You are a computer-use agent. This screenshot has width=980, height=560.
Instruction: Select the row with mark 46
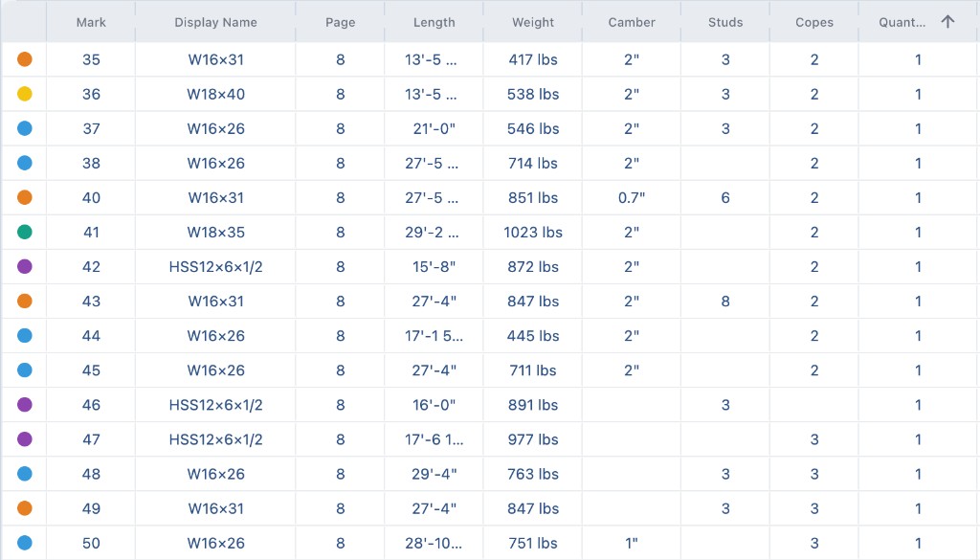click(490, 404)
